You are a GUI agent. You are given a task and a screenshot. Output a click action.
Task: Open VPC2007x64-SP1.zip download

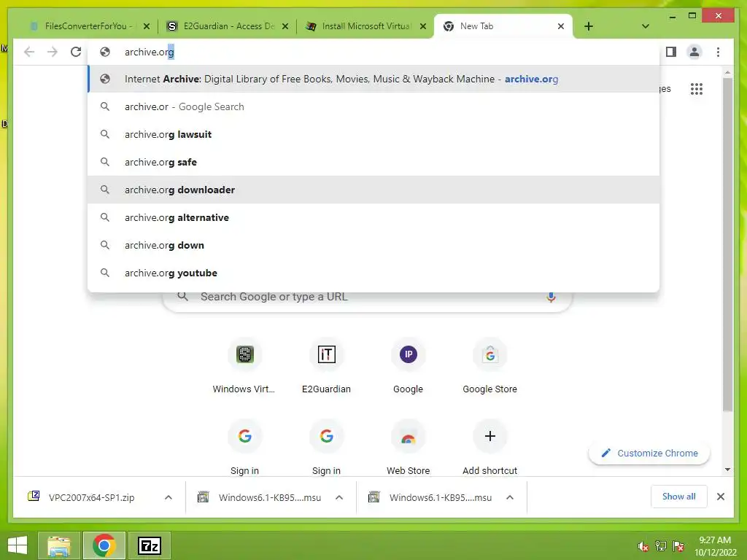coord(91,497)
